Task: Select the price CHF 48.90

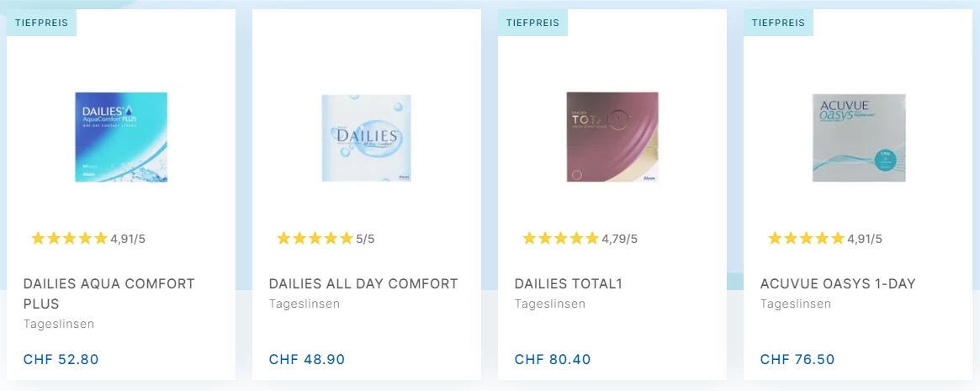Action: 307,359
